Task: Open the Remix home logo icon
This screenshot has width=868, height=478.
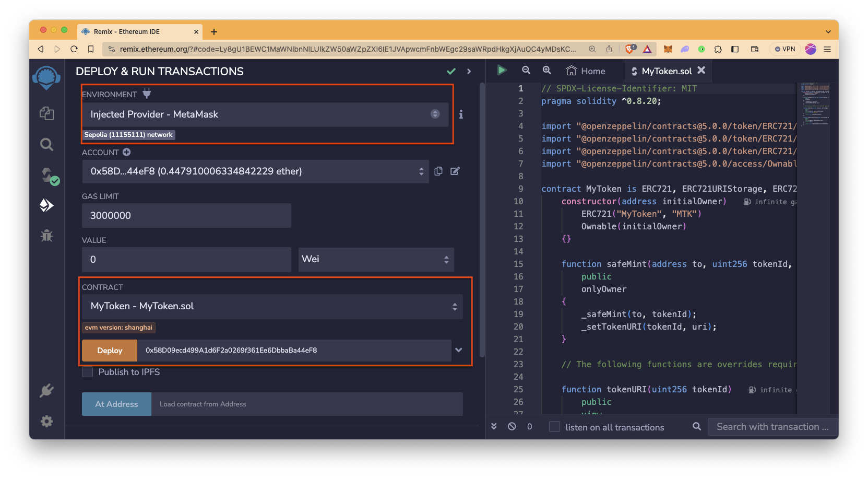Action: [46, 78]
